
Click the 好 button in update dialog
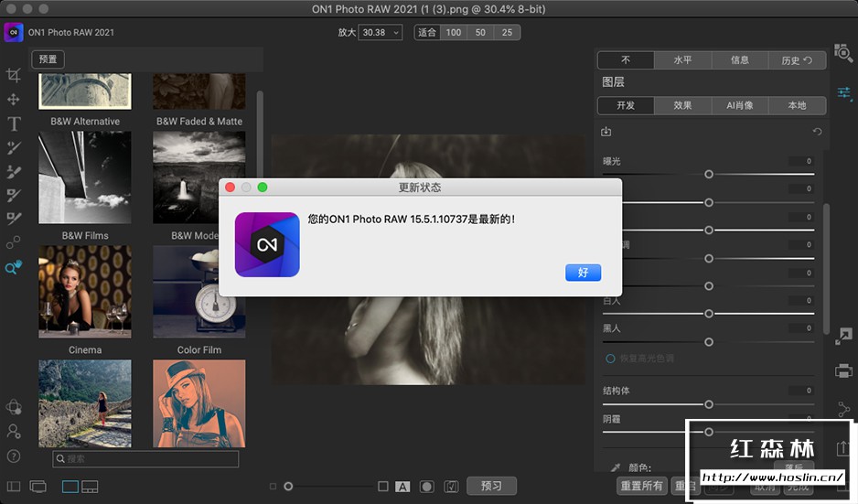click(583, 273)
